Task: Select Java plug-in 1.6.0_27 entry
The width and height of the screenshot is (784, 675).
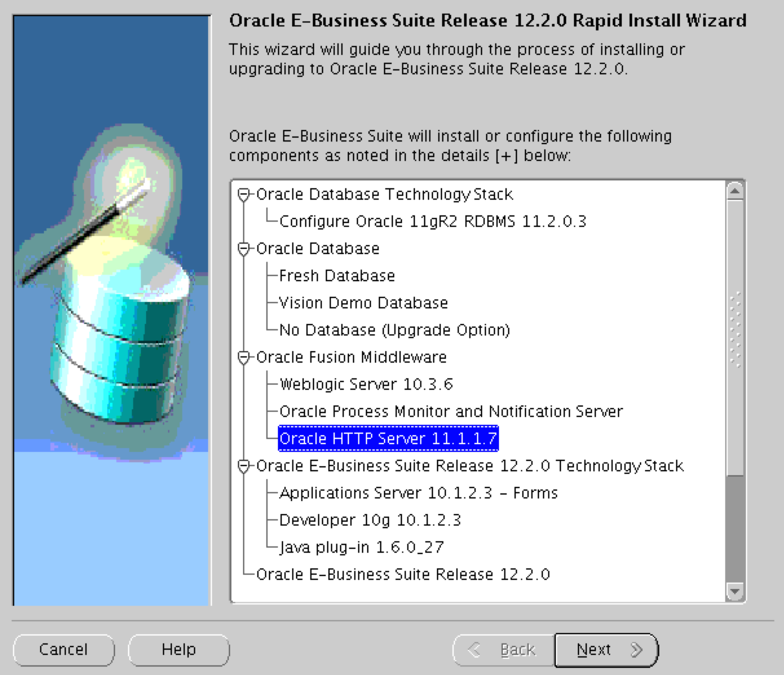Action: tap(361, 548)
